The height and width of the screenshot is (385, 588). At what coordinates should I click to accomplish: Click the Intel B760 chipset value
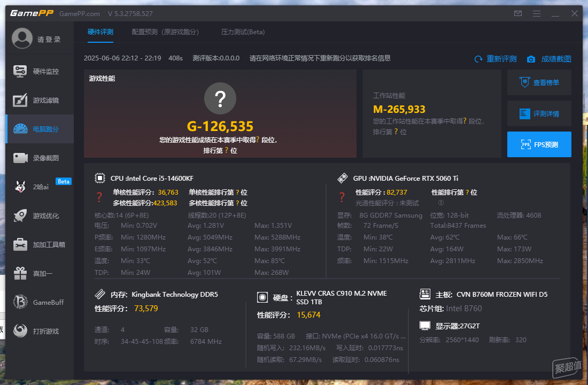464,309
